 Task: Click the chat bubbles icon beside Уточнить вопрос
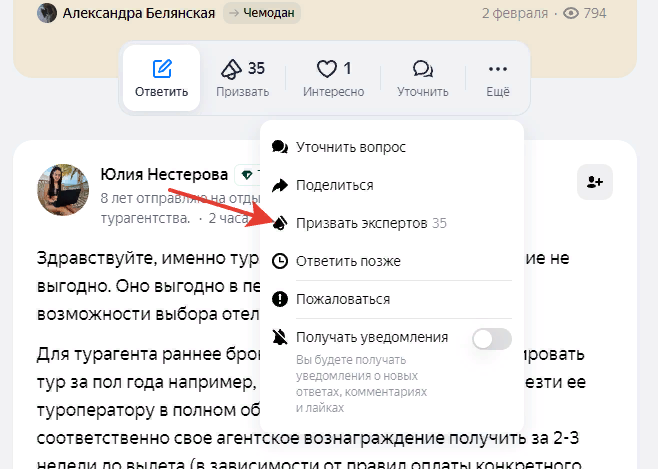coord(280,147)
